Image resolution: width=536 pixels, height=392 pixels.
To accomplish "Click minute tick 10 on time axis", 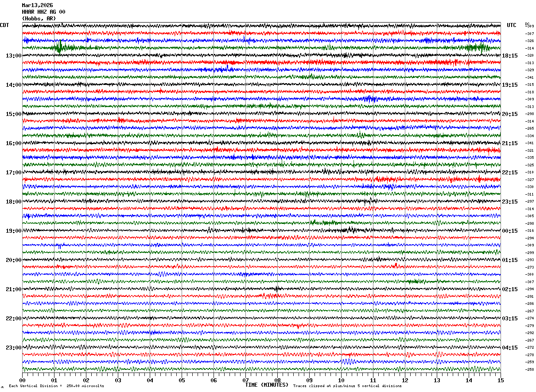I will pyautogui.click(x=341, y=380).
